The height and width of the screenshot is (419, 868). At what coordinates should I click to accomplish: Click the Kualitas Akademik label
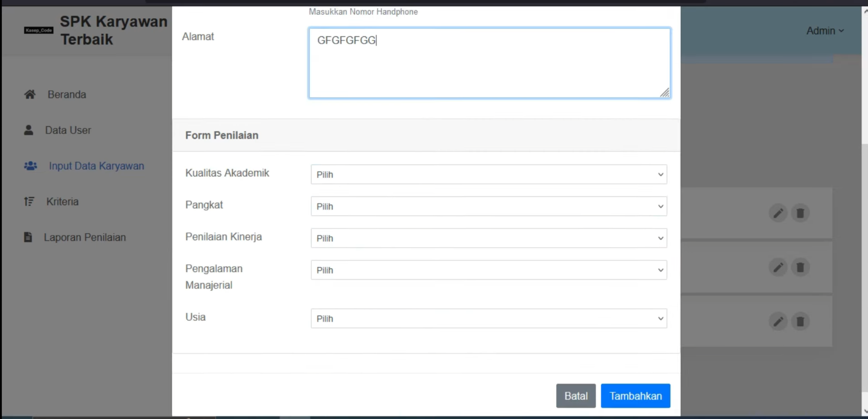pos(227,173)
